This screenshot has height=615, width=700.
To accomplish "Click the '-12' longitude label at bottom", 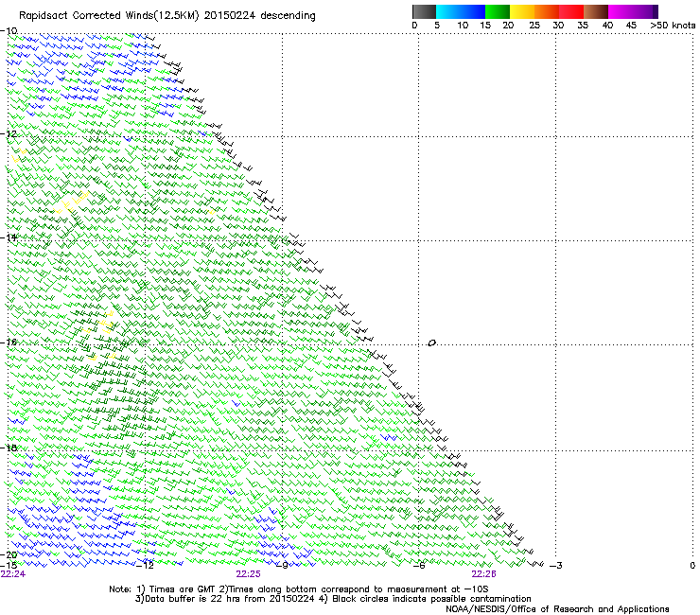I will click(x=145, y=566).
